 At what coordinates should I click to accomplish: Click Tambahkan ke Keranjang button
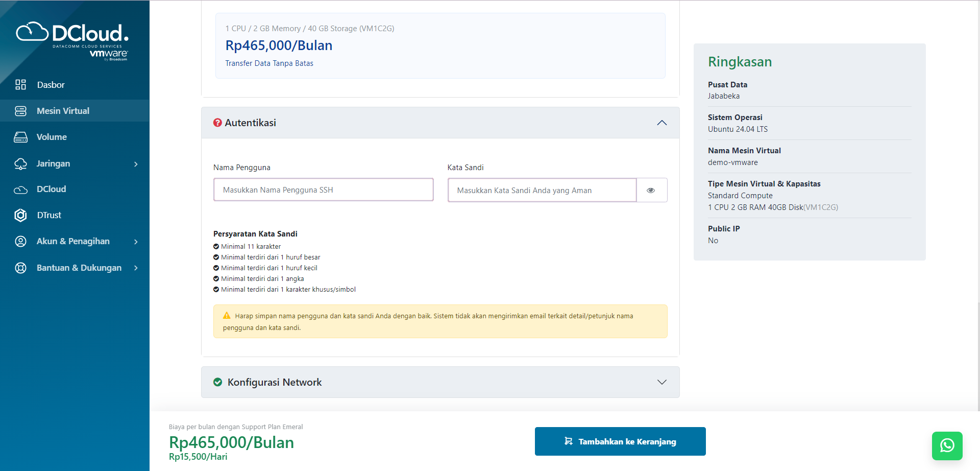click(x=620, y=441)
